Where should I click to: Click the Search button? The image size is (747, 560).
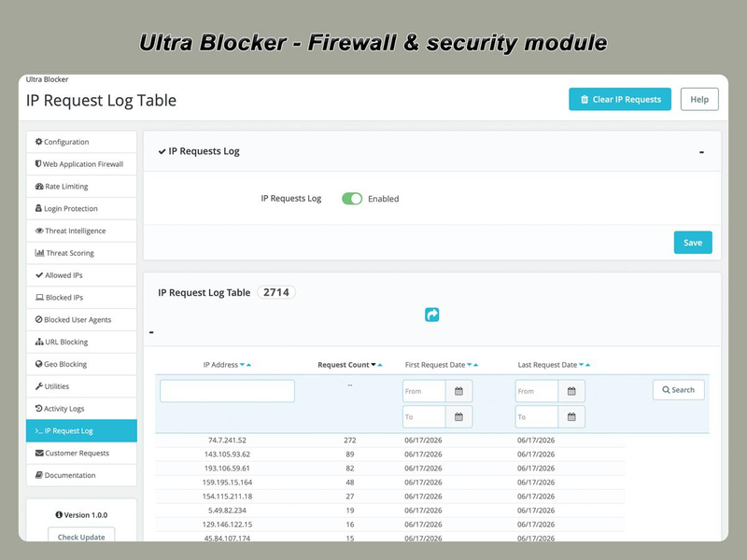pyautogui.click(x=679, y=389)
